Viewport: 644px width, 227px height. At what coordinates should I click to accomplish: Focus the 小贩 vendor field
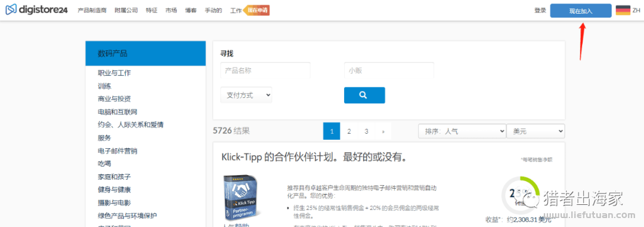[x=389, y=70]
